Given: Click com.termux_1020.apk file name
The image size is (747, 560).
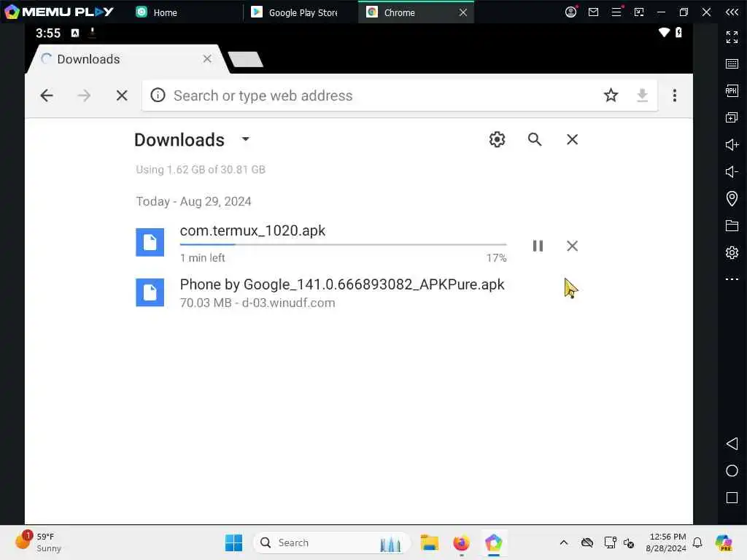Looking at the screenshot, I should click(x=252, y=230).
